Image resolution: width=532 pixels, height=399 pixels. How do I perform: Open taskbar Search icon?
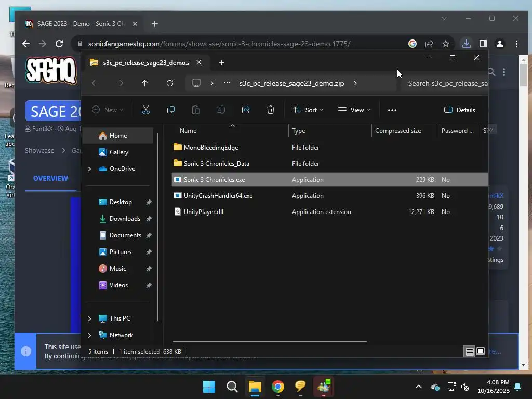[232, 387]
